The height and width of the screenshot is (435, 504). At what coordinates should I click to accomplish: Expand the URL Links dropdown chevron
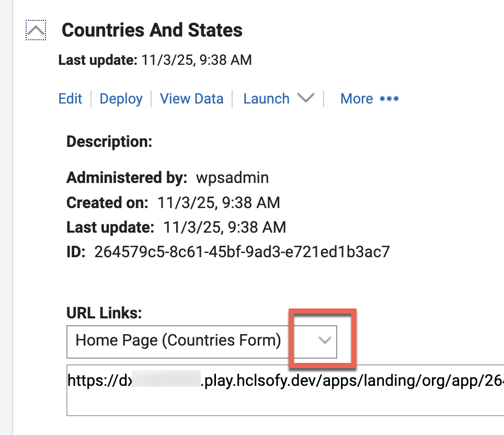[325, 340]
